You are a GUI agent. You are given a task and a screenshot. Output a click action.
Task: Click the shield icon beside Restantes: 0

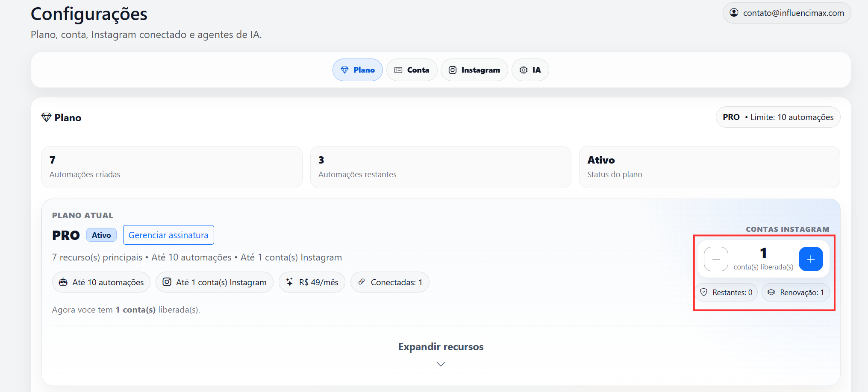(x=704, y=292)
